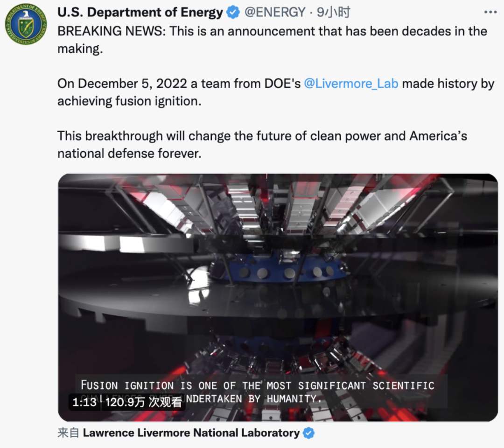This screenshot has height=448, width=504.
Task: Open the three-dot more options menu
Action: click(490, 12)
